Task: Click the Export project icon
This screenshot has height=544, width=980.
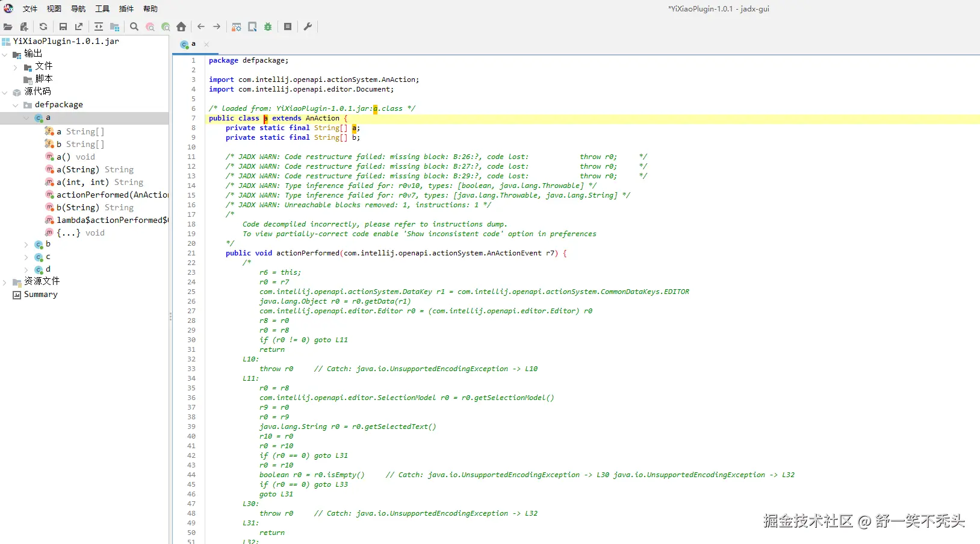Action: (x=79, y=27)
